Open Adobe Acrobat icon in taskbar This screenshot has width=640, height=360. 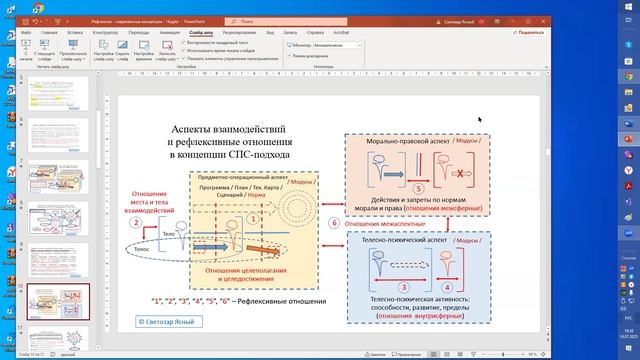pyautogui.click(x=629, y=186)
